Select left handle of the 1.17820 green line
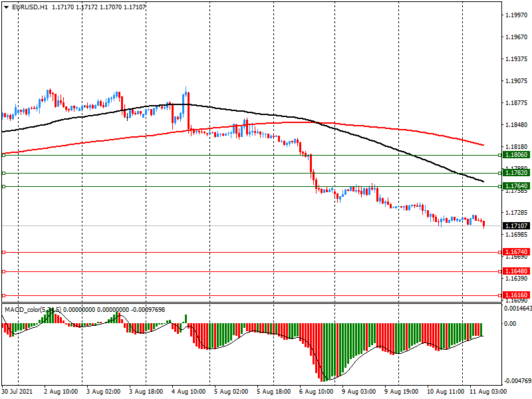 click(x=4, y=174)
